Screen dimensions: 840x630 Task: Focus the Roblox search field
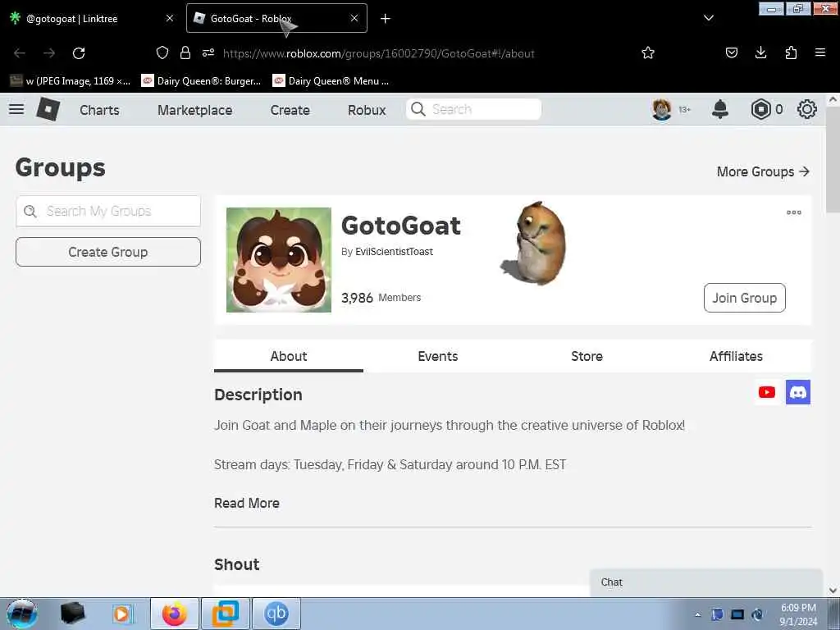pyautogui.click(x=473, y=109)
